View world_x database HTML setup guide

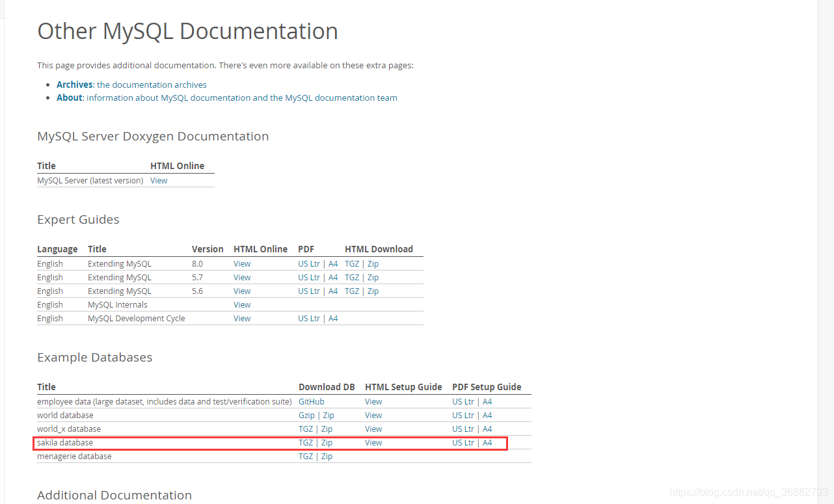click(x=373, y=429)
